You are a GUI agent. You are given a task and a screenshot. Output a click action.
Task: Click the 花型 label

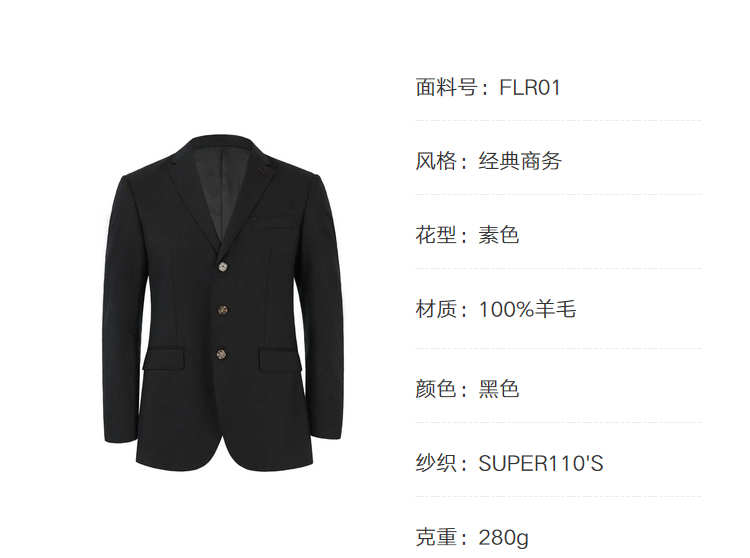point(435,235)
